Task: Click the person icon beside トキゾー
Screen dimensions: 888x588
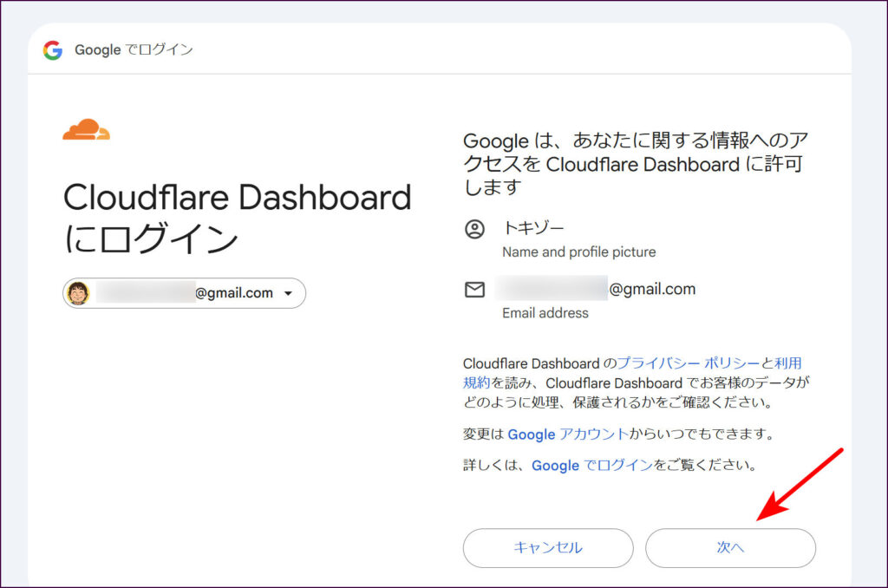Action: 474,229
